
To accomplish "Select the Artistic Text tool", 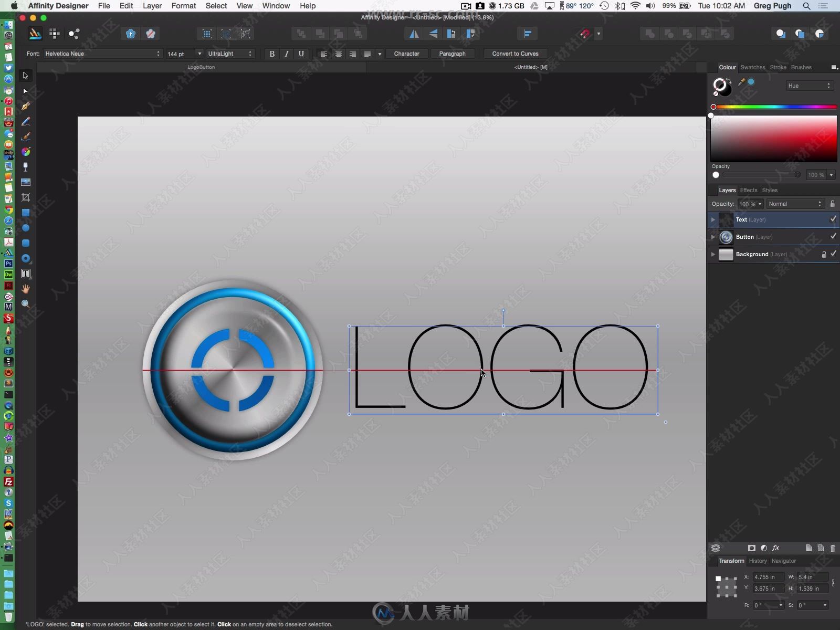I will tap(25, 274).
